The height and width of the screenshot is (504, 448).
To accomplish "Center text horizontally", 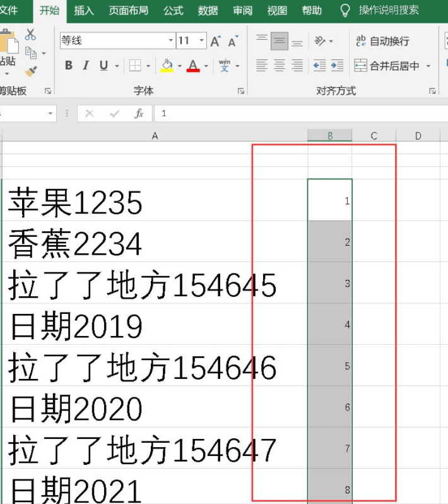I will tap(280, 66).
